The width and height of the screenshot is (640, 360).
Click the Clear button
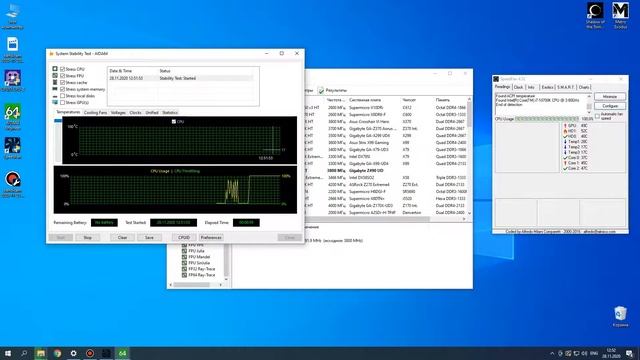(122, 237)
